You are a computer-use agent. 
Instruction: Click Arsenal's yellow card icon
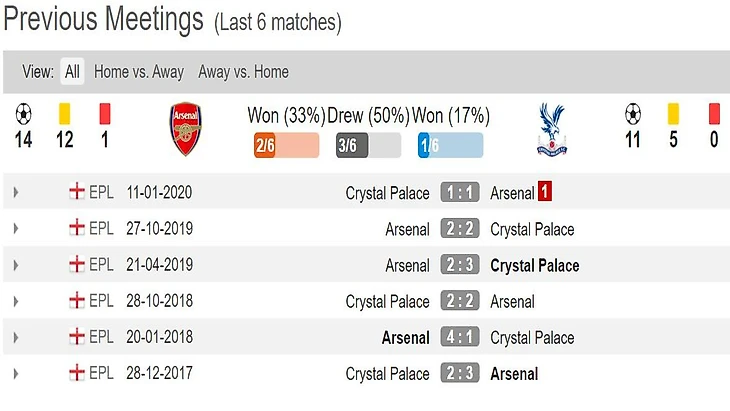tap(65, 113)
